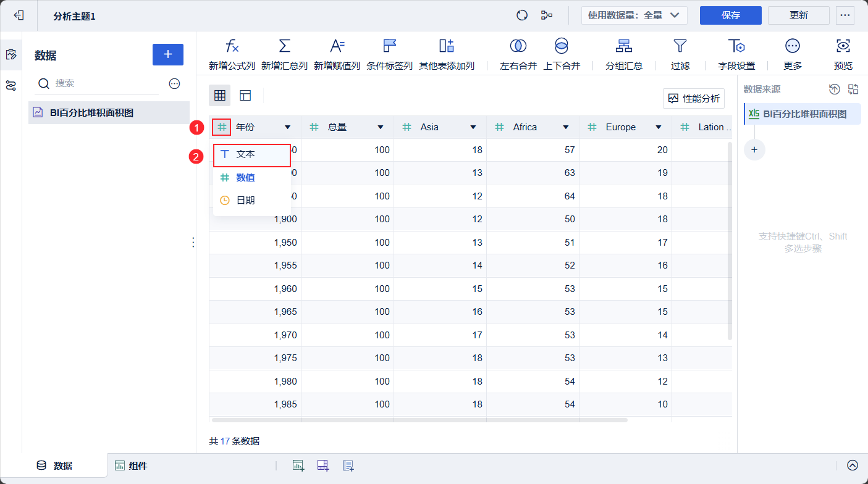Viewport: 868px width, 484px height.
Task: Click 新增公式列 toolbar icon
Action: coord(232,46)
